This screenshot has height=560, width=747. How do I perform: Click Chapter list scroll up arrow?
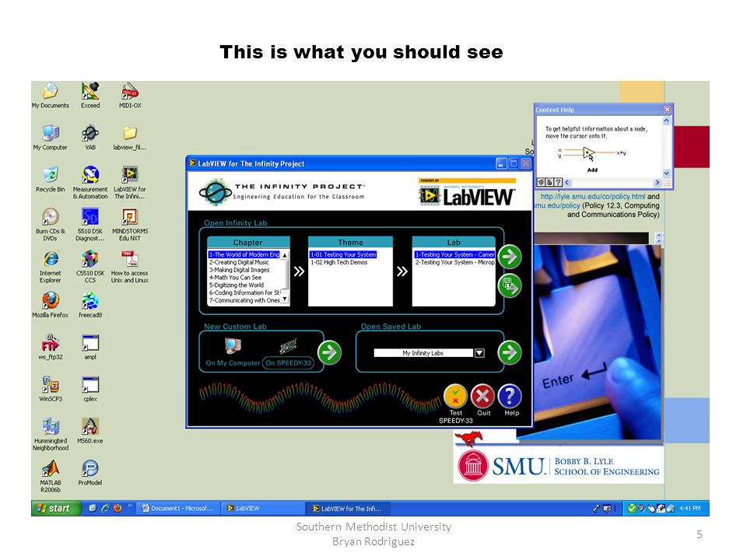(x=285, y=255)
